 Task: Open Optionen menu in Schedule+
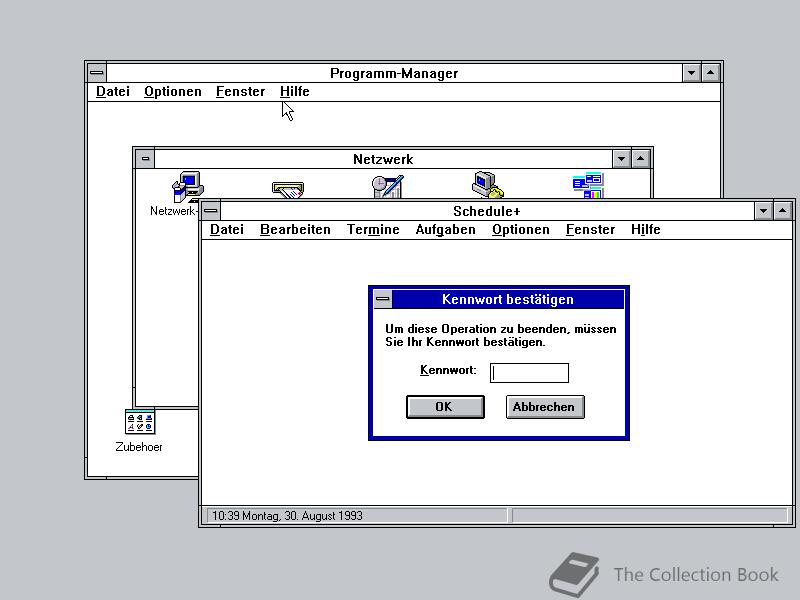click(x=520, y=230)
